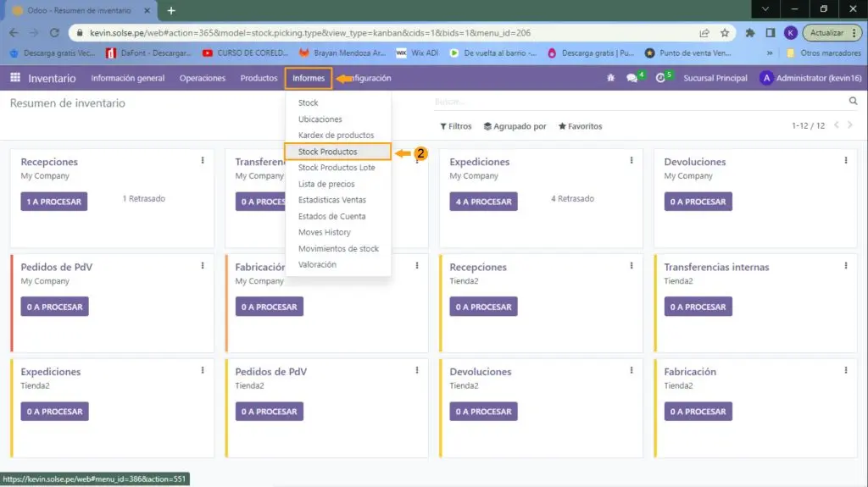Click the browser address bar
Screen dimensions: 868x487
pyautogui.click(x=381, y=33)
